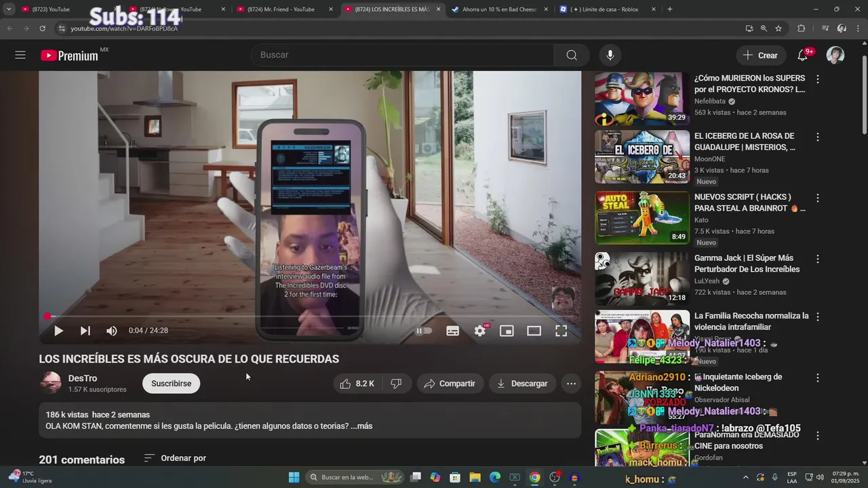Screen dimensions: 868x488
Task: Open Microsoft Store from the taskbar
Action: point(455,477)
